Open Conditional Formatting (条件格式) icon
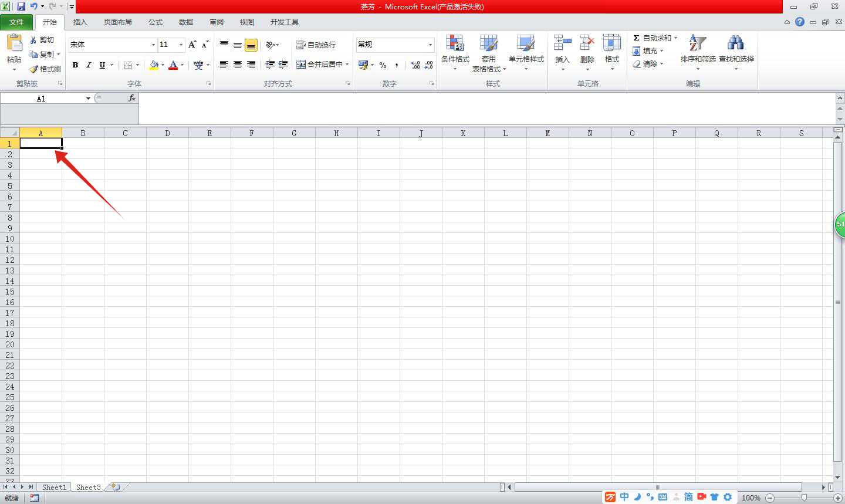 coord(455,43)
